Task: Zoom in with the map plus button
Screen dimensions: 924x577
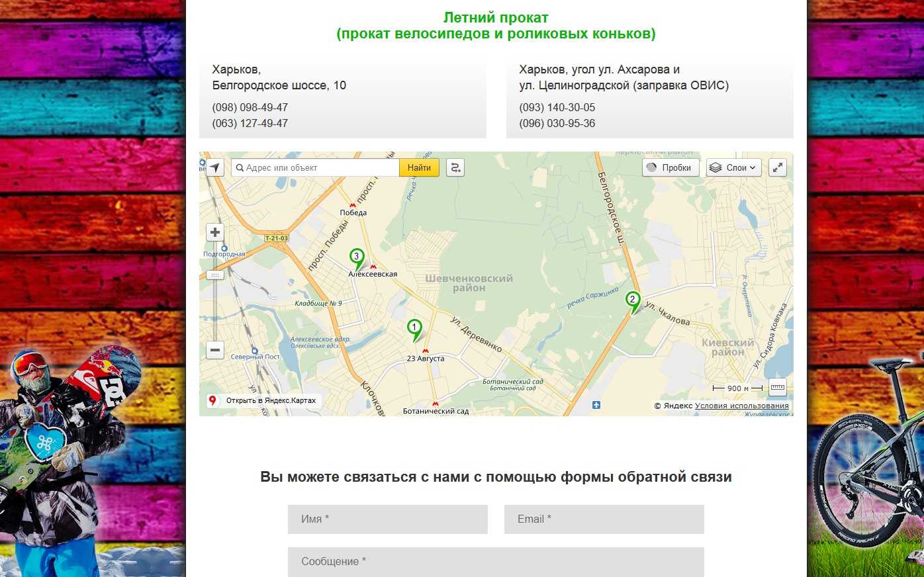Action: click(x=215, y=233)
